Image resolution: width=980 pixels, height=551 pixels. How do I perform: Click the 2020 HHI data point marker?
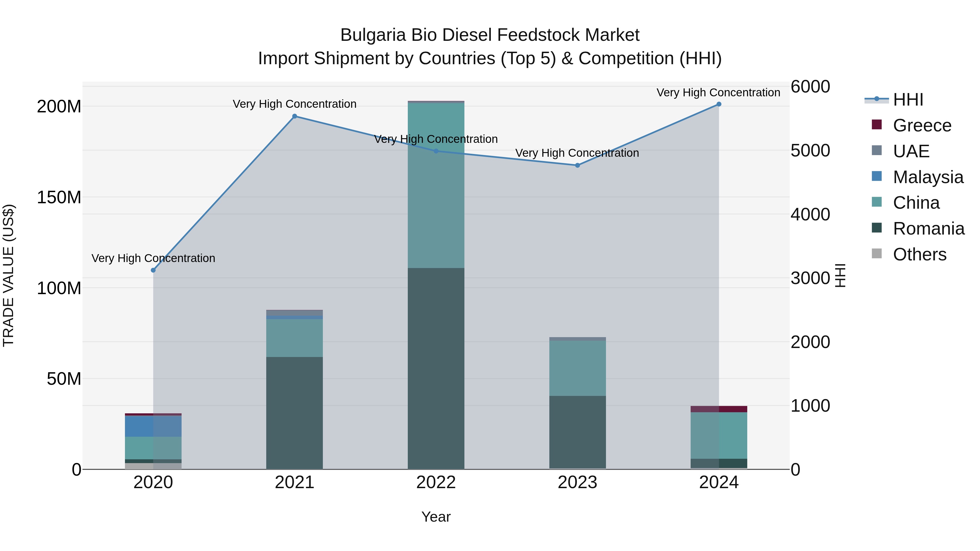pos(153,270)
